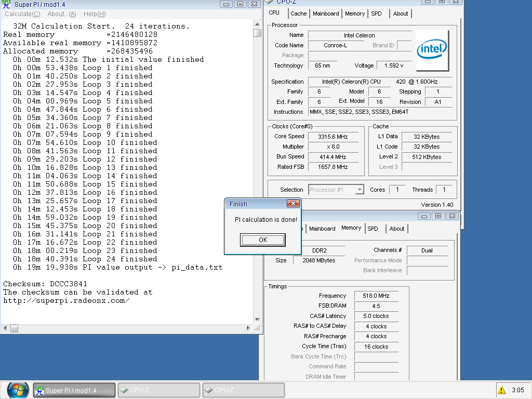The height and width of the screenshot is (399, 532).
Task: Click the Core Speed value 3315.6 MHz
Action: pyautogui.click(x=333, y=137)
